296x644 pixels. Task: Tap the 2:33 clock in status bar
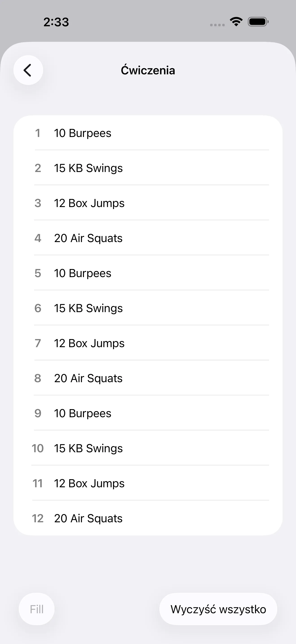pyautogui.click(x=56, y=22)
